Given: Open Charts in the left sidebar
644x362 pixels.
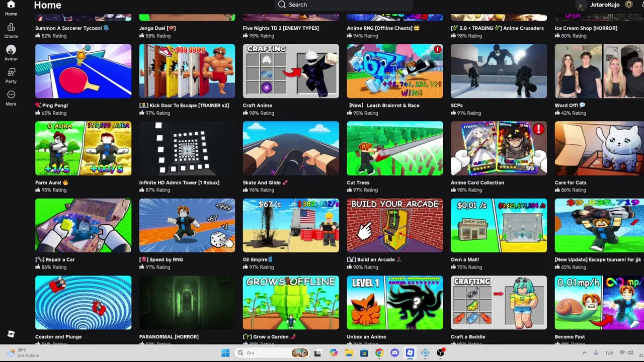Looking at the screenshot, I should tap(11, 31).
